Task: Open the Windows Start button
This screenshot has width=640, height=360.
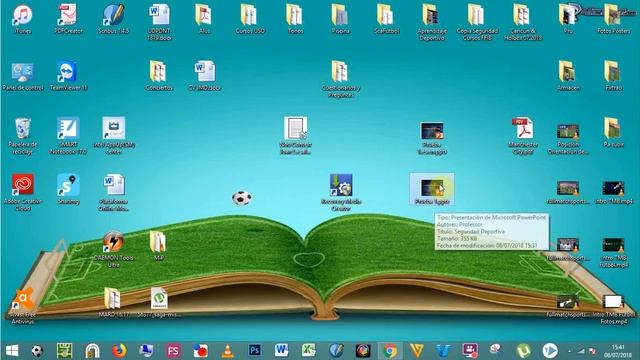Action: click(x=12, y=351)
